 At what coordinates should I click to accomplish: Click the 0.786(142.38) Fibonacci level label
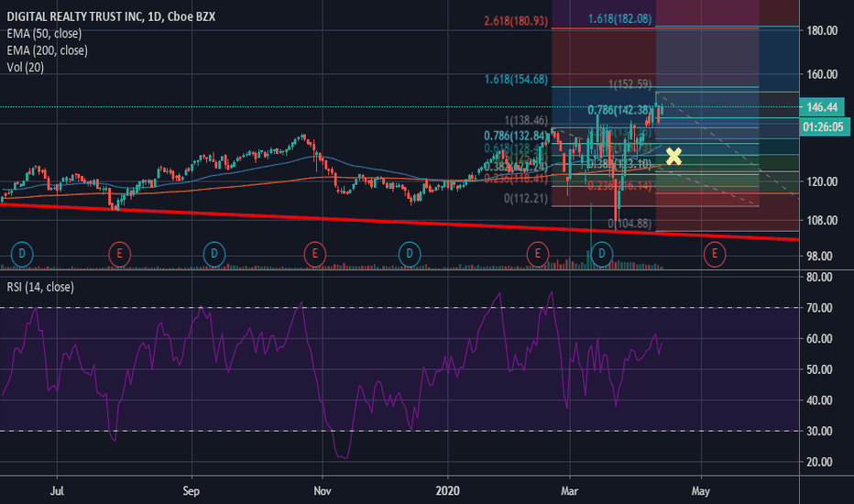click(x=619, y=111)
